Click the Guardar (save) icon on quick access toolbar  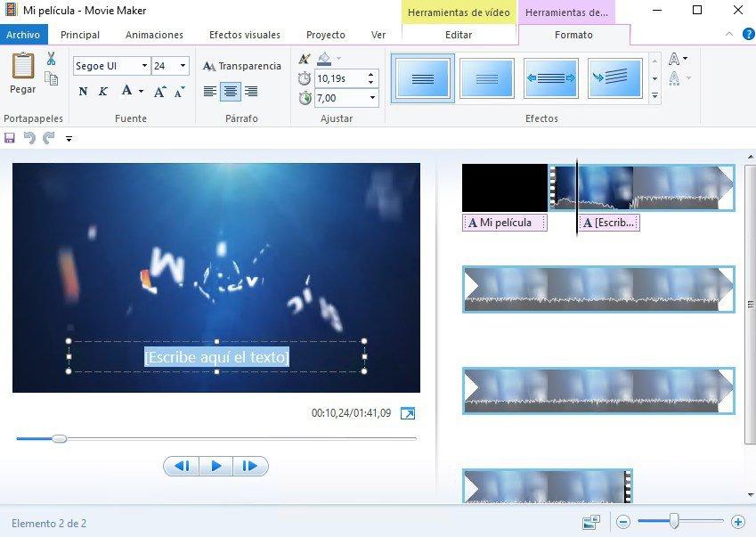(11, 138)
